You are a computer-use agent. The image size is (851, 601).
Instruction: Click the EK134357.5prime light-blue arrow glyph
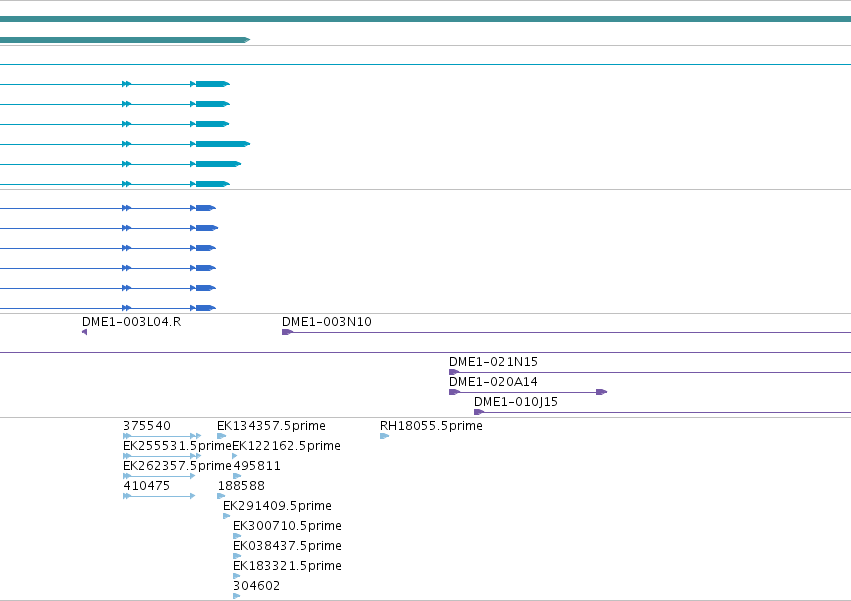tap(221, 436)
